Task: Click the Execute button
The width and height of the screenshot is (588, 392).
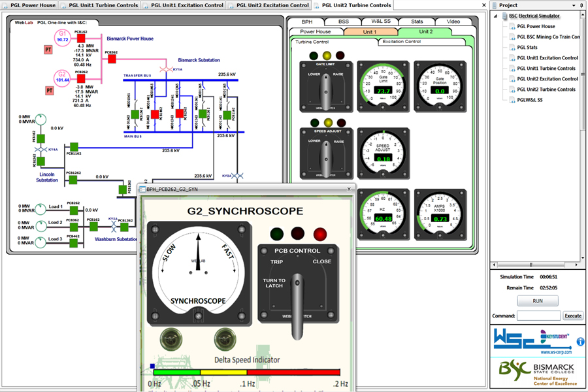Action: point(573,316)
